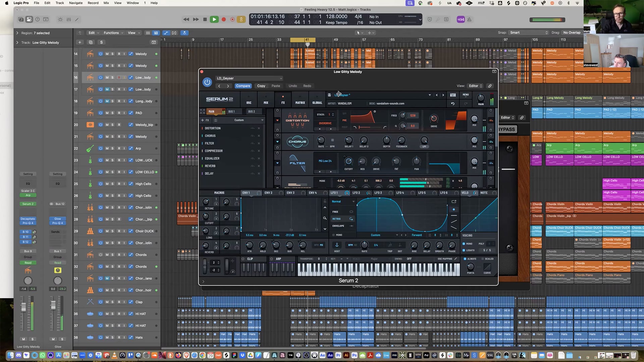Image resolution: width=644 pixels, height=362 pixels.
Task: Adjust the Low Gitty Melody channel volume fader
Action: click(x=23, y=307)
